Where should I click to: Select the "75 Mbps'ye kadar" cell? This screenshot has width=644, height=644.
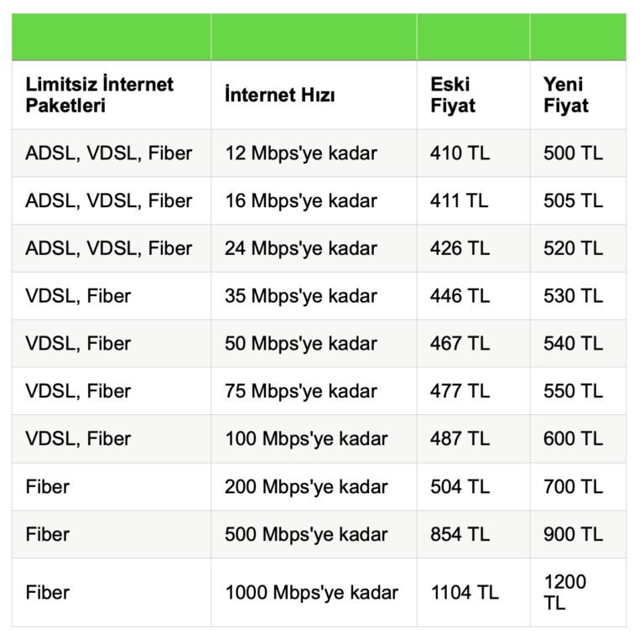(301, 392)
